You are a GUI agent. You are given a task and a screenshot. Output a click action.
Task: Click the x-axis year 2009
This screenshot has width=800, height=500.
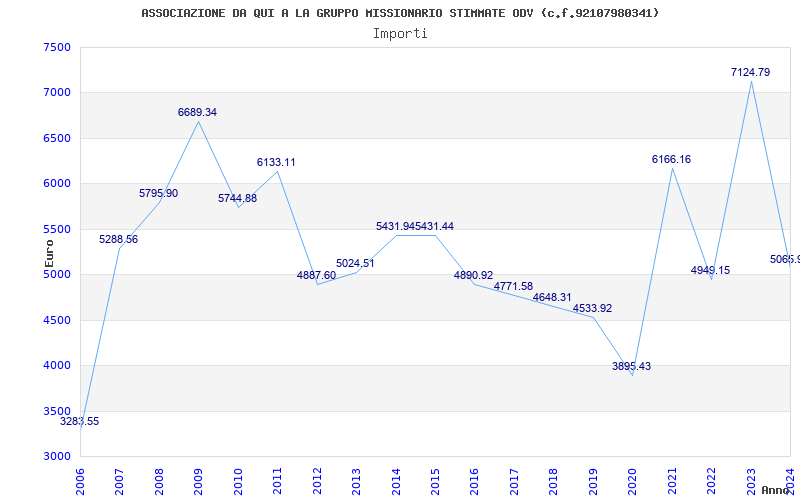198,482
